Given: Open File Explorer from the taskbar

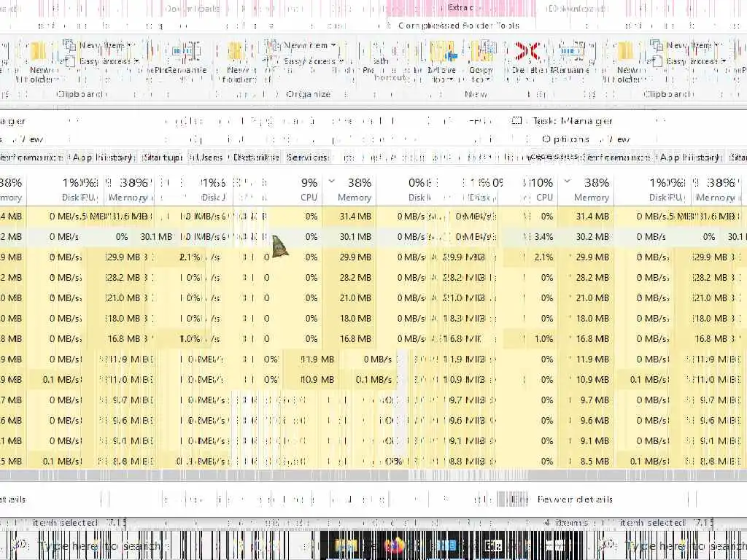Looking at the screenshot, I should [x=347, y=545].
